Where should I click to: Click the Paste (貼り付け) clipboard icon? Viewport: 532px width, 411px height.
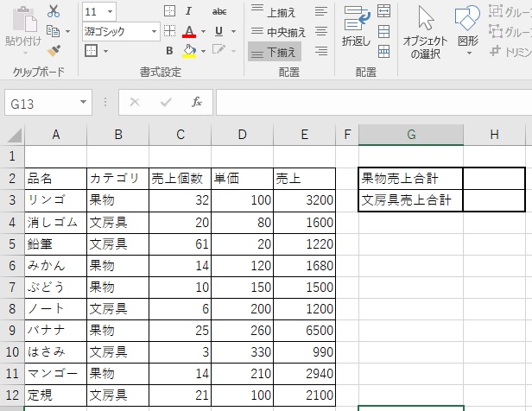[24, 20]
